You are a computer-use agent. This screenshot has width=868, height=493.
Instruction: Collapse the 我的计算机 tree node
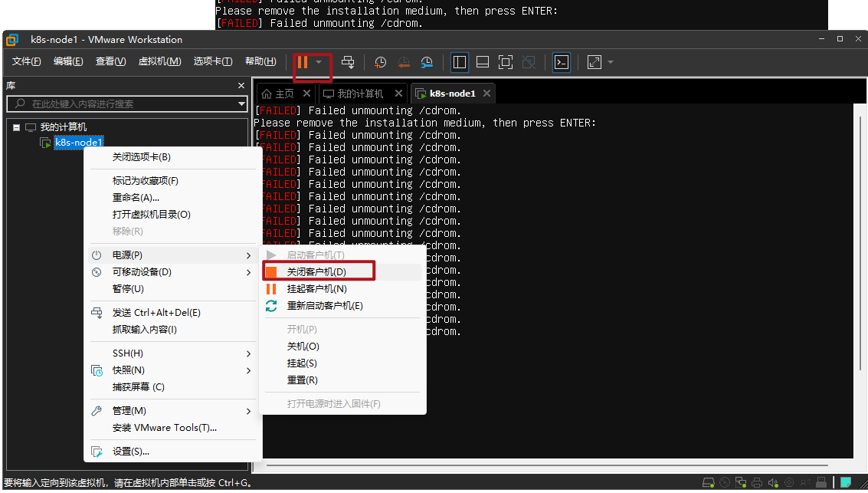(x=17, y=127)
